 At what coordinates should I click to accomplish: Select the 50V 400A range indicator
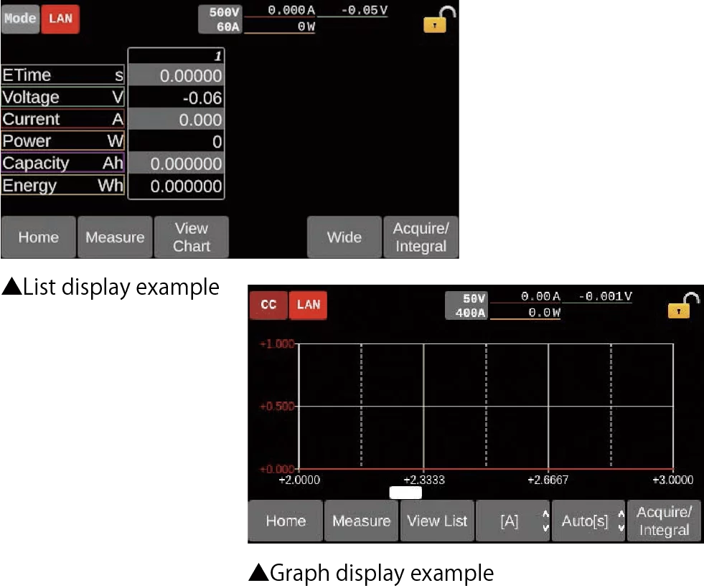pos(466,305)
